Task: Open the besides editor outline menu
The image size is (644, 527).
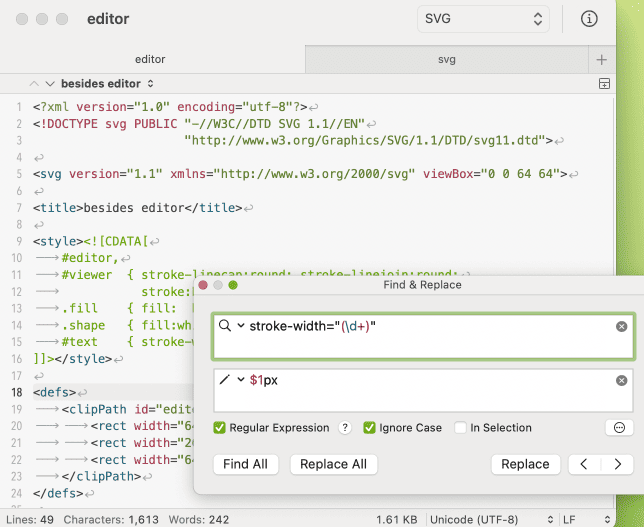Action: point(107,84)
